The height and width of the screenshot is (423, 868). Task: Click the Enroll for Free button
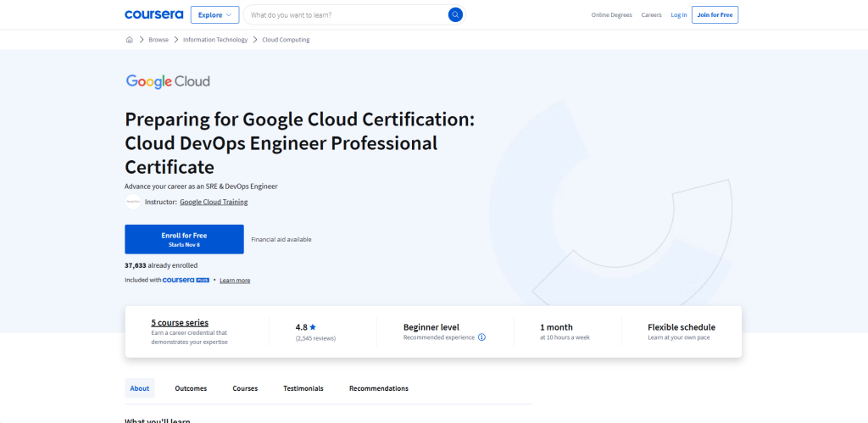184,239
